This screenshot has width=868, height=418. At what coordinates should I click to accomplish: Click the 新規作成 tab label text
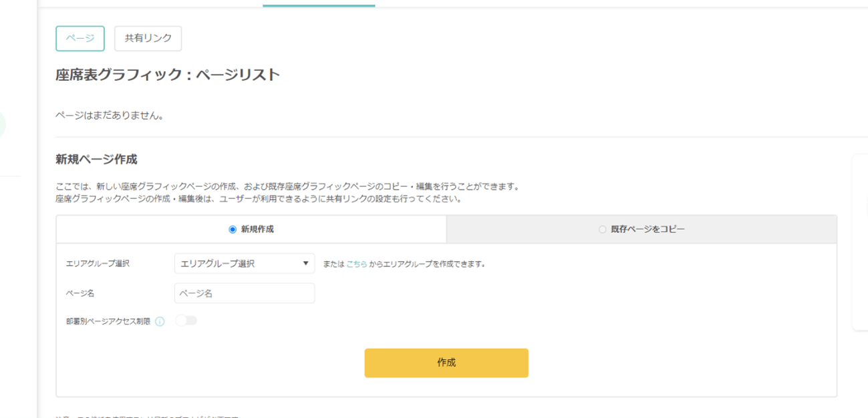(257, 229)
